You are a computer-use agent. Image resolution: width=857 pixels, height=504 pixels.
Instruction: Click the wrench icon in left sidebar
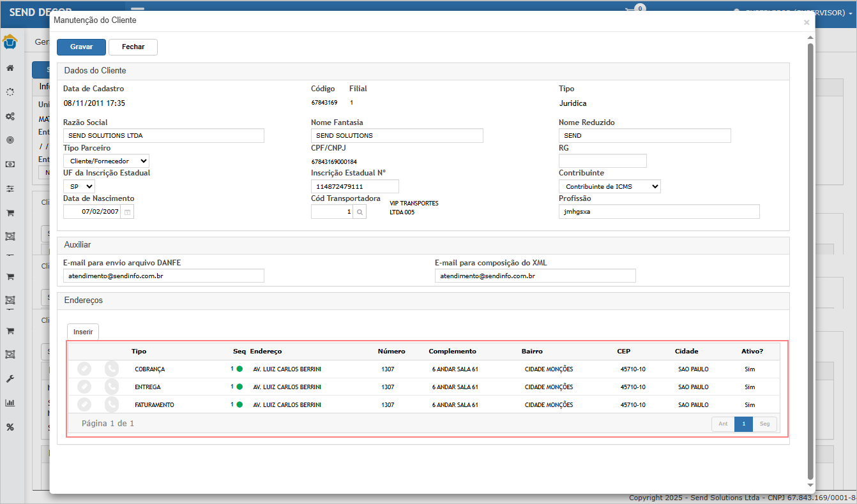(10, 379)
